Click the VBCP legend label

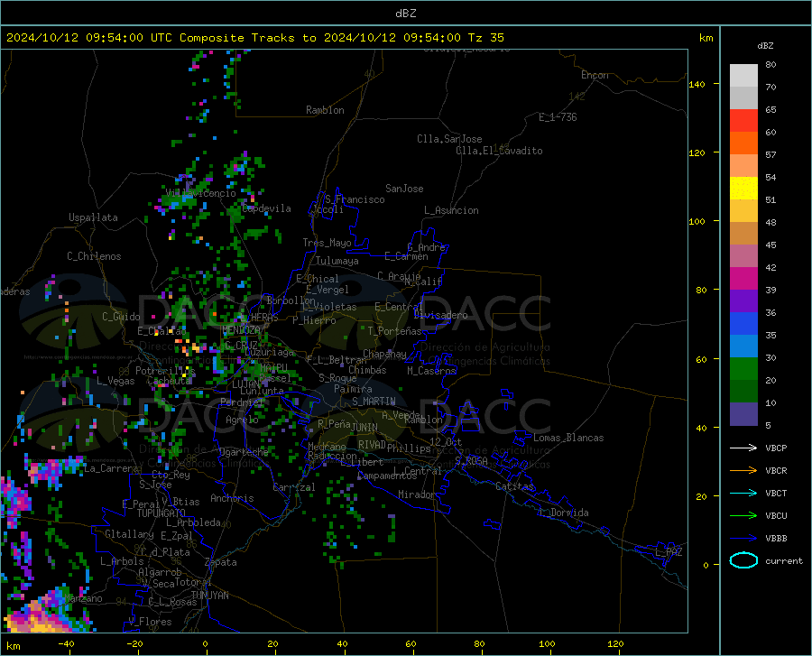[x=776, y=448]
